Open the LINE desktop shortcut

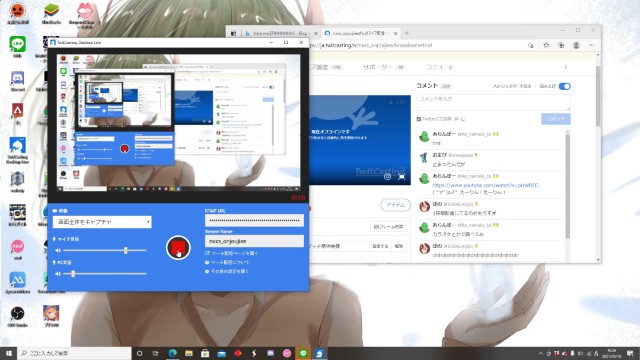coord(18,46)
